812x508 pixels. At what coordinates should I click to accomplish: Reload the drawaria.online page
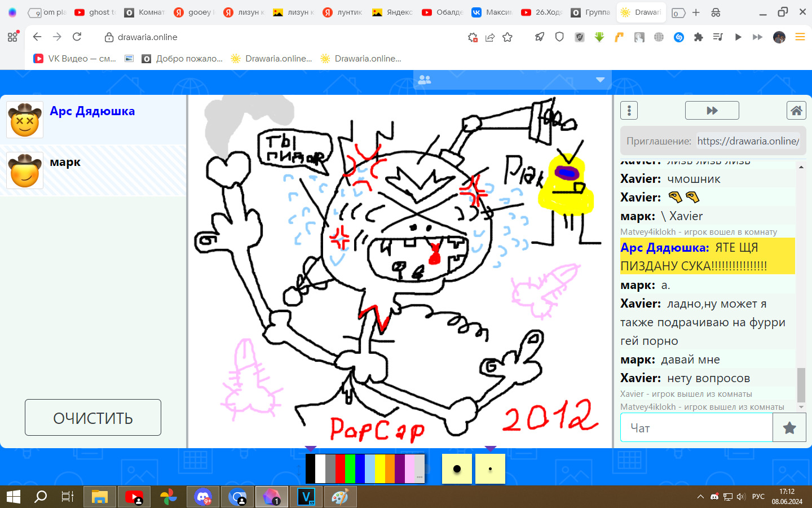point(77,37)
